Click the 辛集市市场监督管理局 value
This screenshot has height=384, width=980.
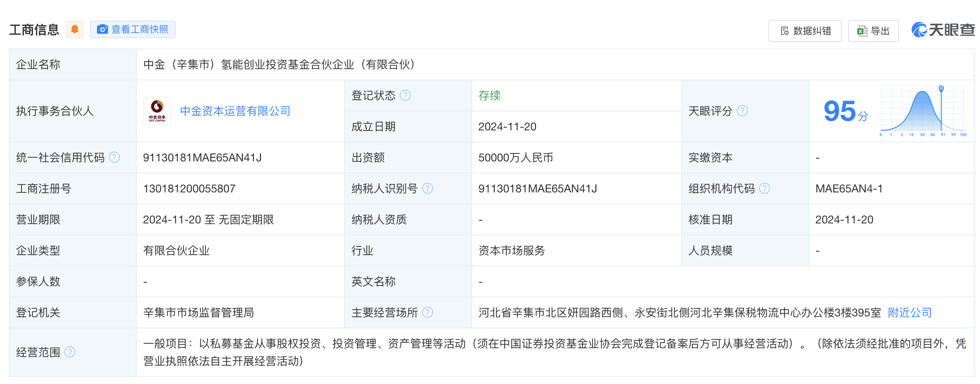(198, 312)
